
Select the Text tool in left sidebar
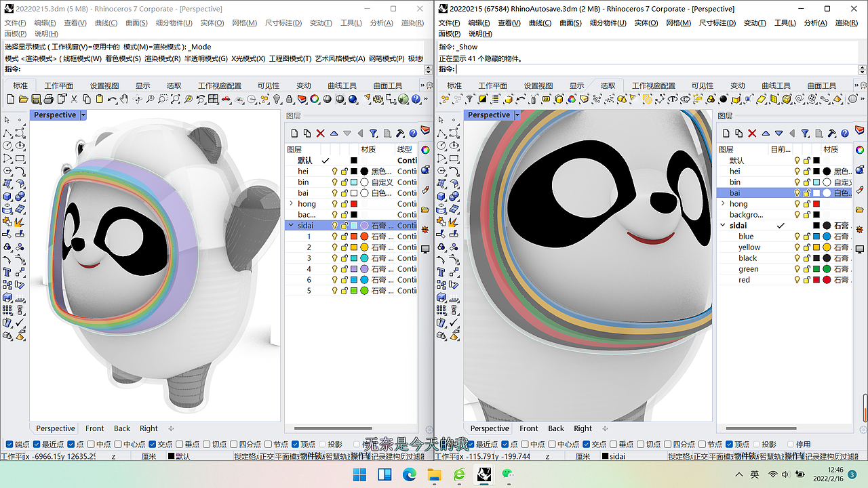coord(7,272)
